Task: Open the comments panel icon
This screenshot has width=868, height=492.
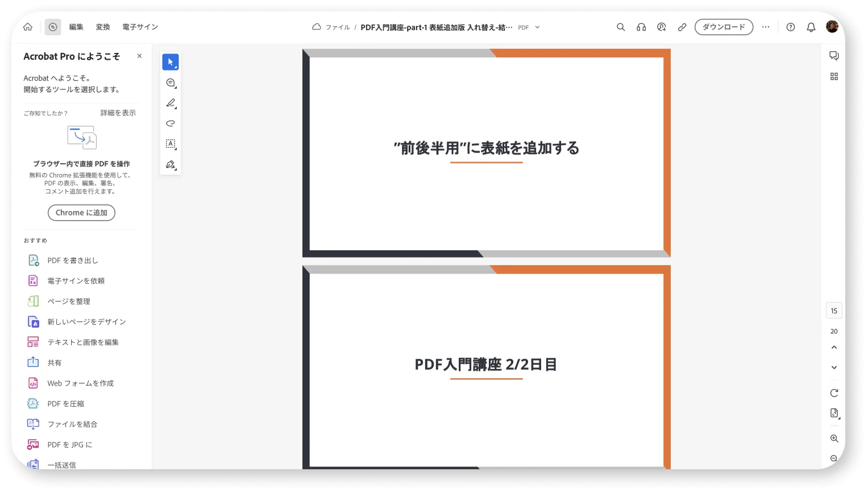Action: [x=834, y=56]
